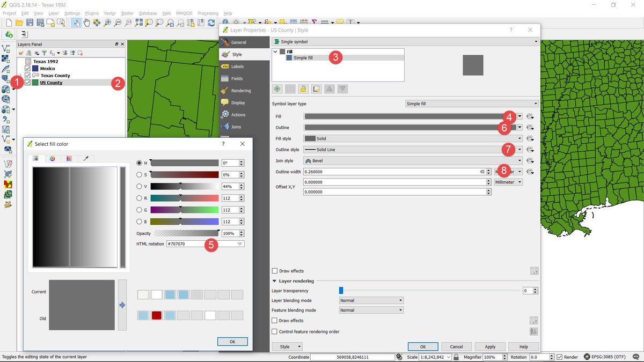Open the eyedropper color sampler tab
This screenshot has height=362, width=644.
(x=85, y=158)
